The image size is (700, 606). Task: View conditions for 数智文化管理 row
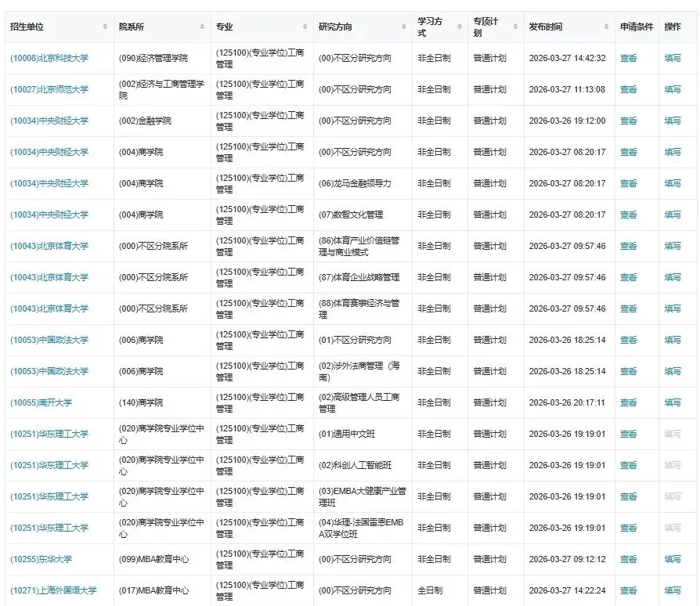point(628,215)
